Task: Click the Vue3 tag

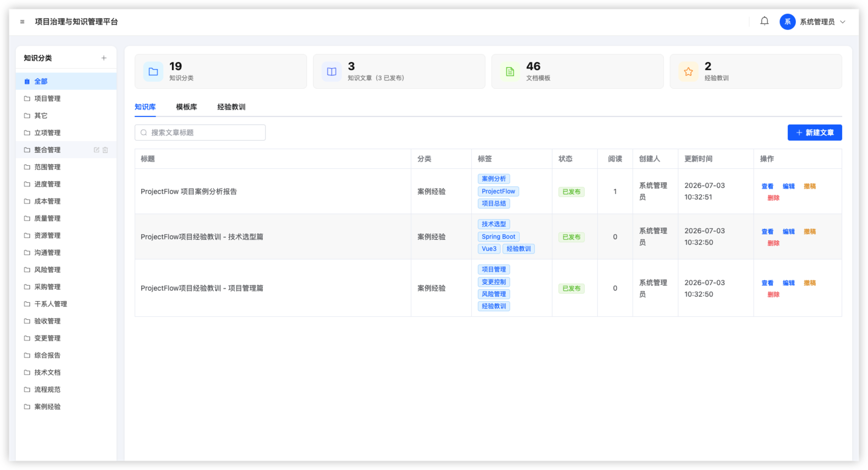Action: coord(489,249)
